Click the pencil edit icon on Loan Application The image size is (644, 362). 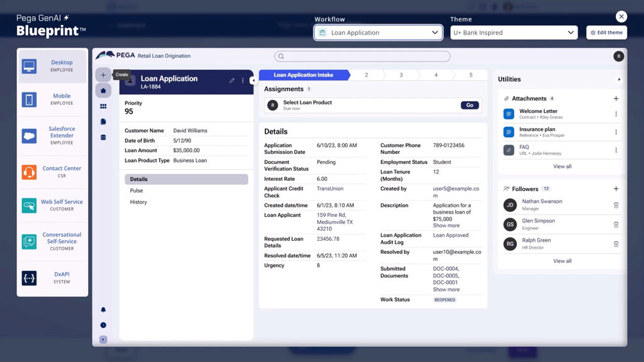tap(232, 80)
